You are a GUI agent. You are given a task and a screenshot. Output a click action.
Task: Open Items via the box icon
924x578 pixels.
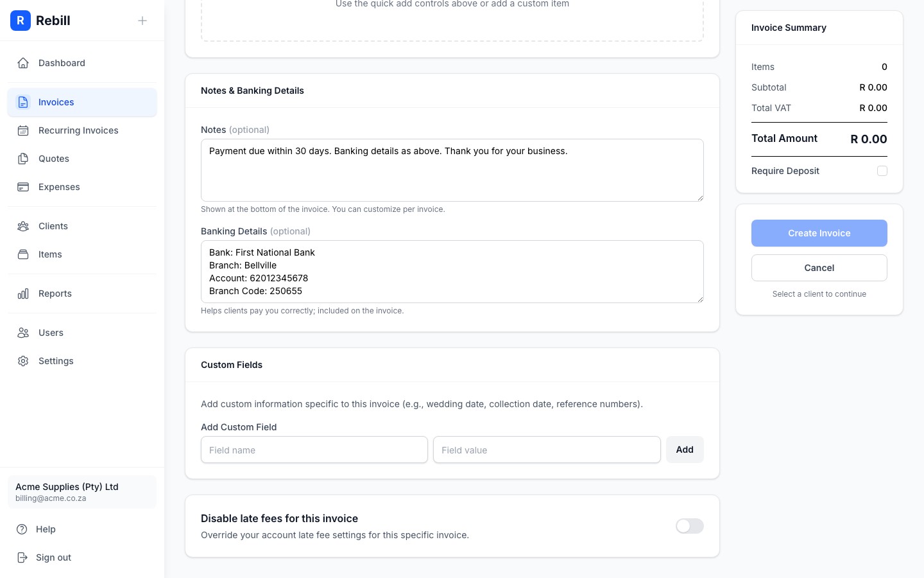23,254
